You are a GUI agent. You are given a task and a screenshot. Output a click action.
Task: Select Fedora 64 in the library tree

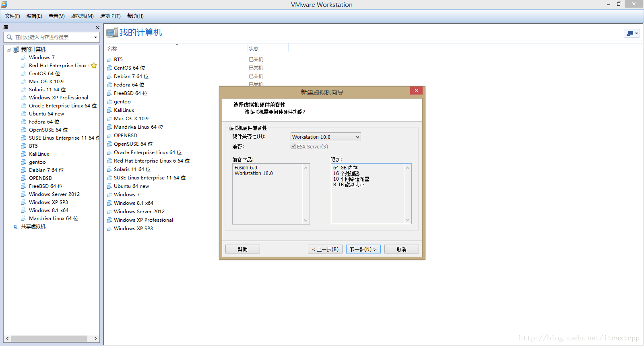44,122
